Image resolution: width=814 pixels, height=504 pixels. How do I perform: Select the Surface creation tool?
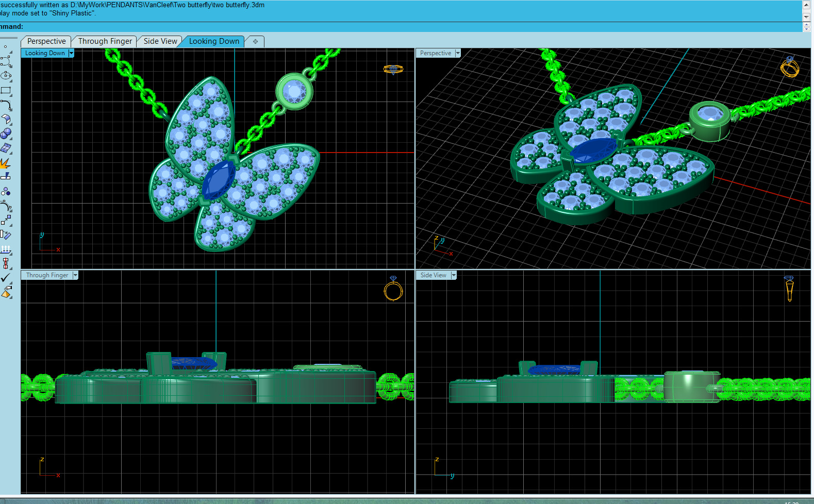(x=6, y=120)
